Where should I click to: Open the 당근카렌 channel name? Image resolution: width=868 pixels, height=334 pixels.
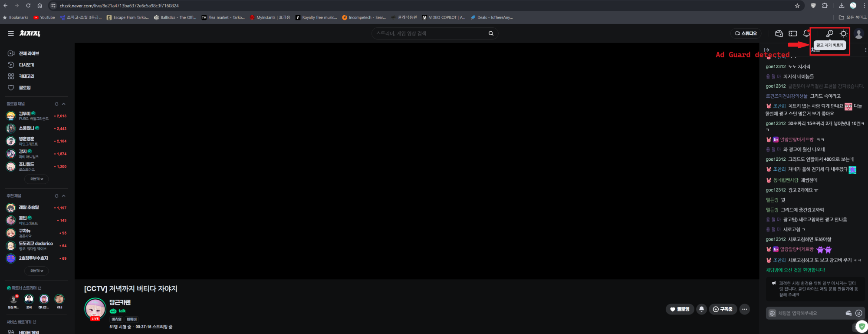coord(120,302)
